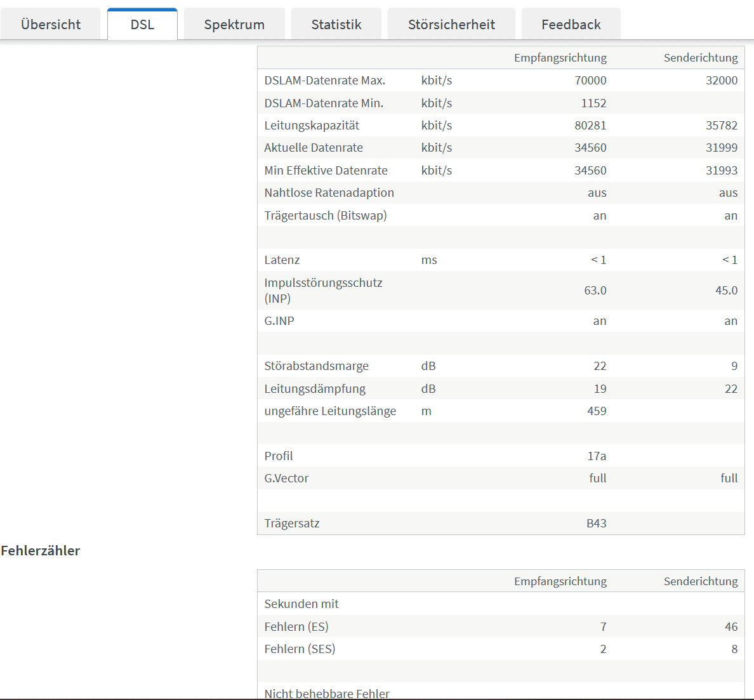This screenshot has height=700, width=754.
Task: Click the Fehlern (SES) label
Action: [300, 649]
